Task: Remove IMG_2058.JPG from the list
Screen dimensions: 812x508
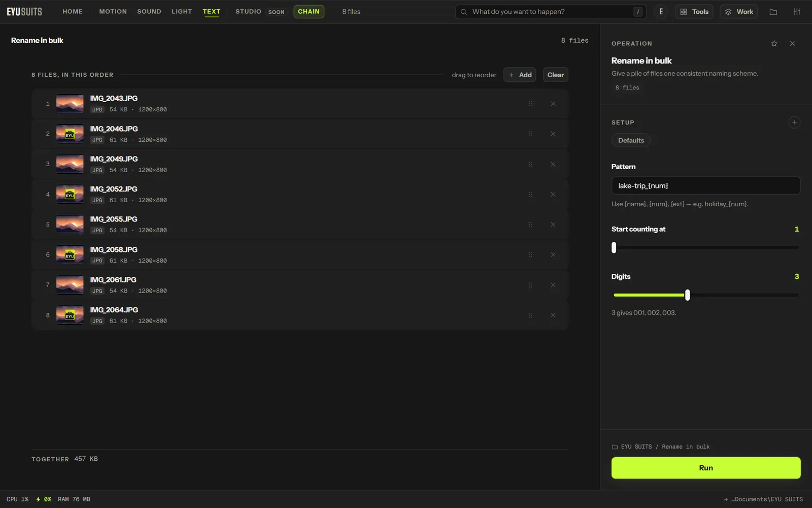Action: click(553, 255)
